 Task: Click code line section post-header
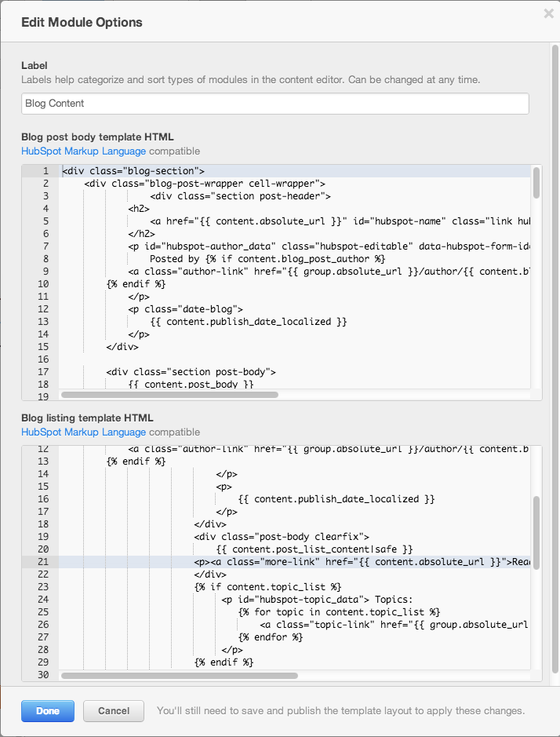241,196
